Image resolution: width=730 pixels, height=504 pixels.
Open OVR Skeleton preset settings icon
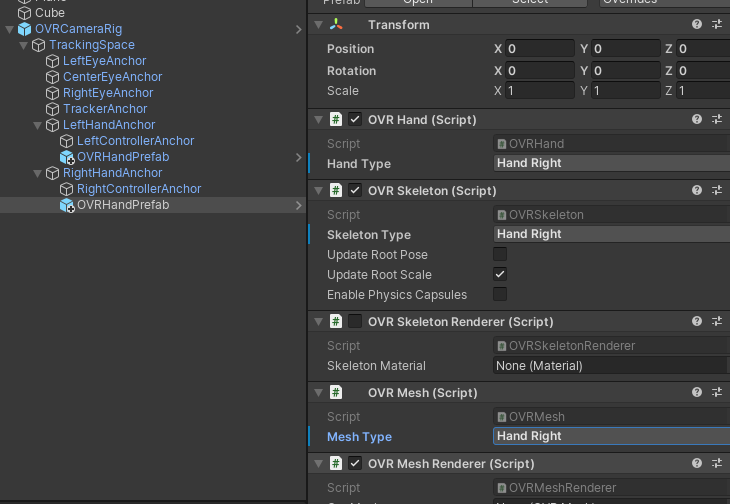click(717, 190)
